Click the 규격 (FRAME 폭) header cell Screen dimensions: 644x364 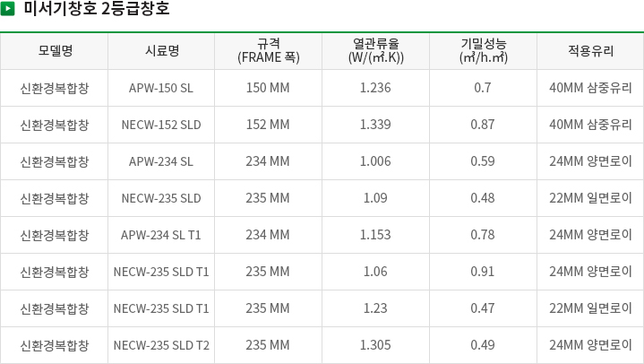point(268,51)
